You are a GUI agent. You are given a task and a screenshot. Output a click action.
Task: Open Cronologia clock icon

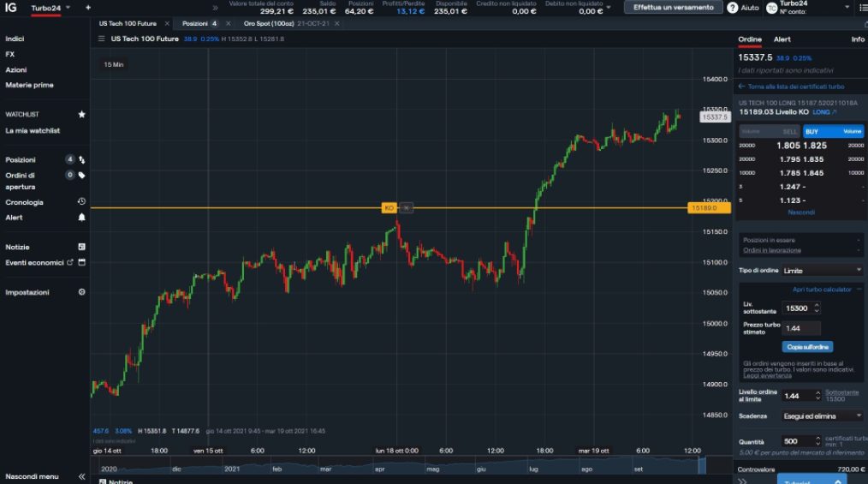[82, 201]
